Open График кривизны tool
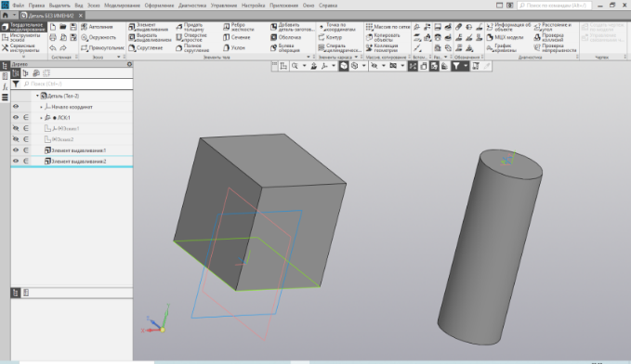This screenshot has height=364, width=631. click(x=502, y=48)
